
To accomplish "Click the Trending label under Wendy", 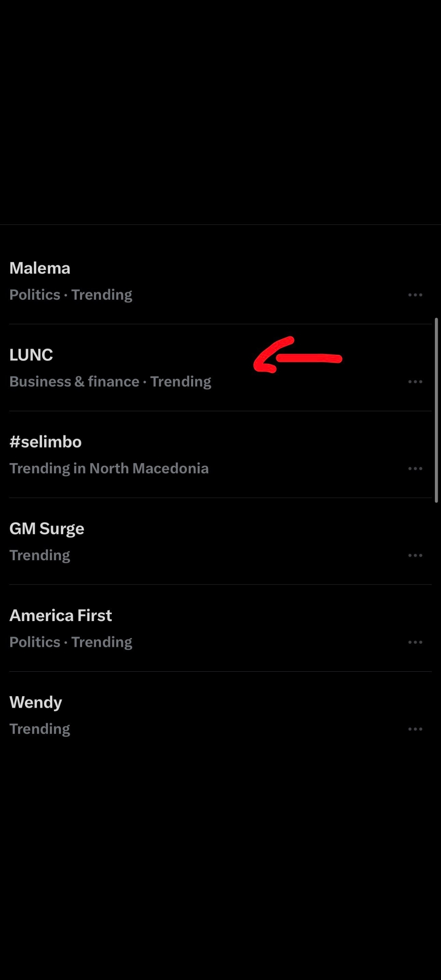I will pyautogui.click(x=40, y=729).
